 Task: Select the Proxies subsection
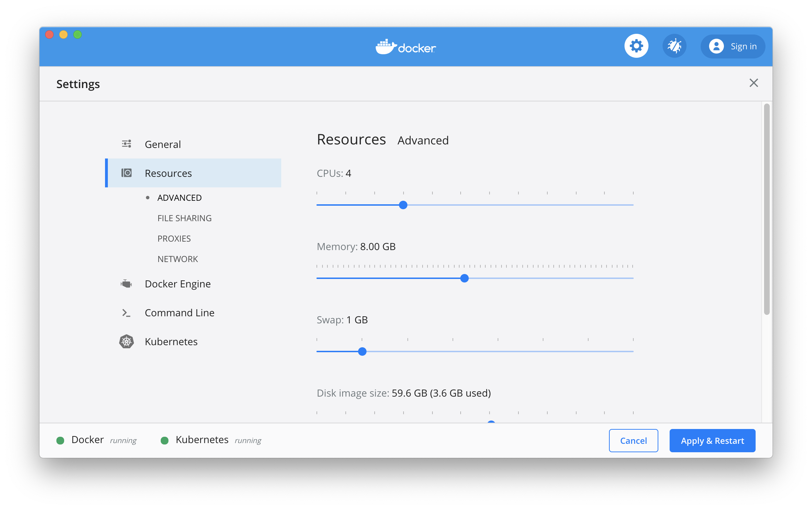174,239
